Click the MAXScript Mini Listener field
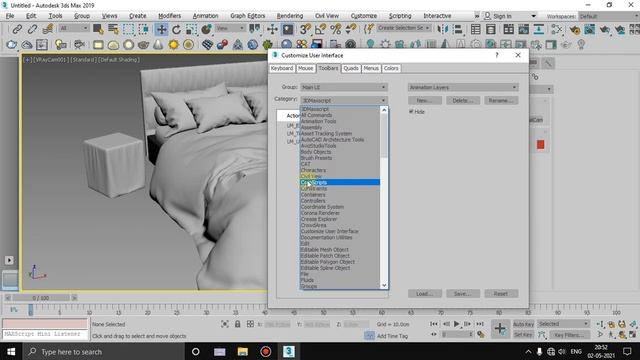The width and height of the screenshot is (640, 360). [x=45, y=334]
